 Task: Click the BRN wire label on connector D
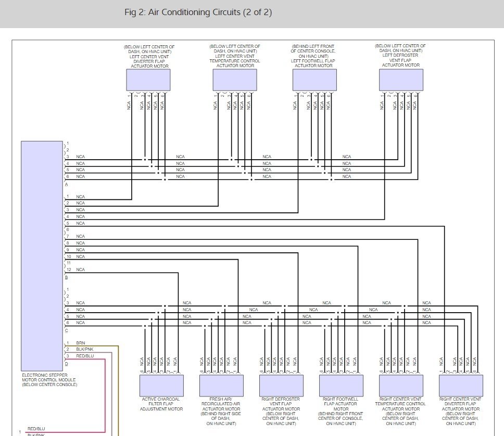point(81,343)
